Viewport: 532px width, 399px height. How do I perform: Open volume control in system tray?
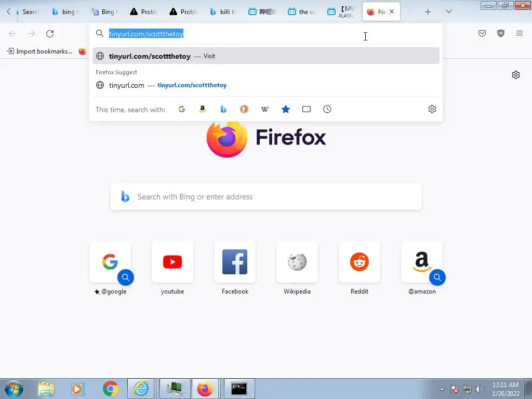click(480, 389)
